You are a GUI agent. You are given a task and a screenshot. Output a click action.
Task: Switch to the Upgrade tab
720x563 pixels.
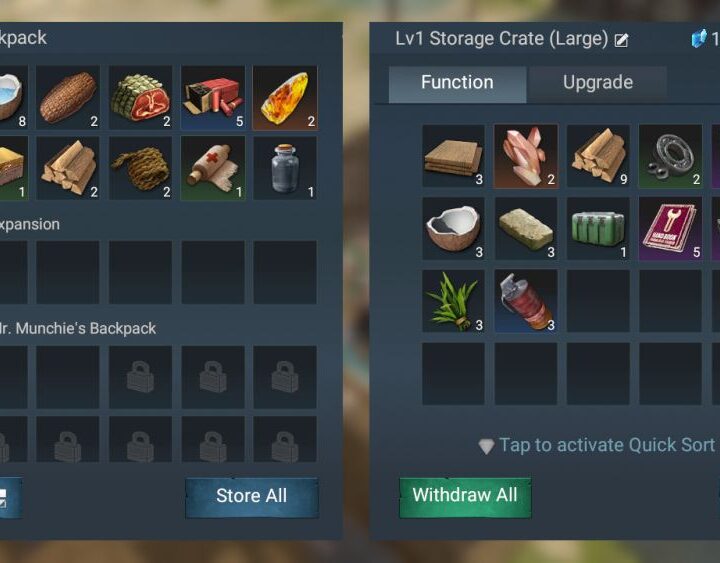tap(598, 83)
